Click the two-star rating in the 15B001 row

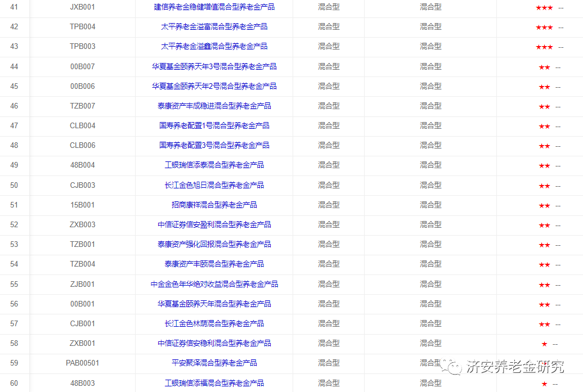click(x=544, y=205)
